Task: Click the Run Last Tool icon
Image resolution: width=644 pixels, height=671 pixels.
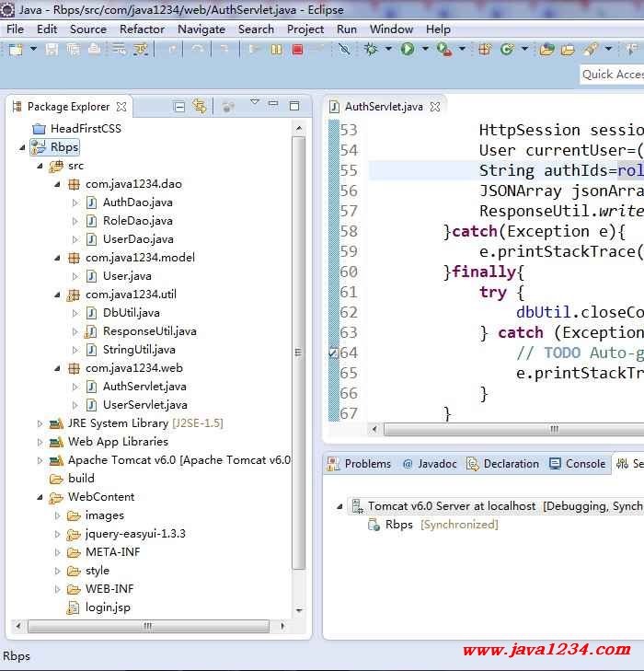Action: click(x=444, y=50)
